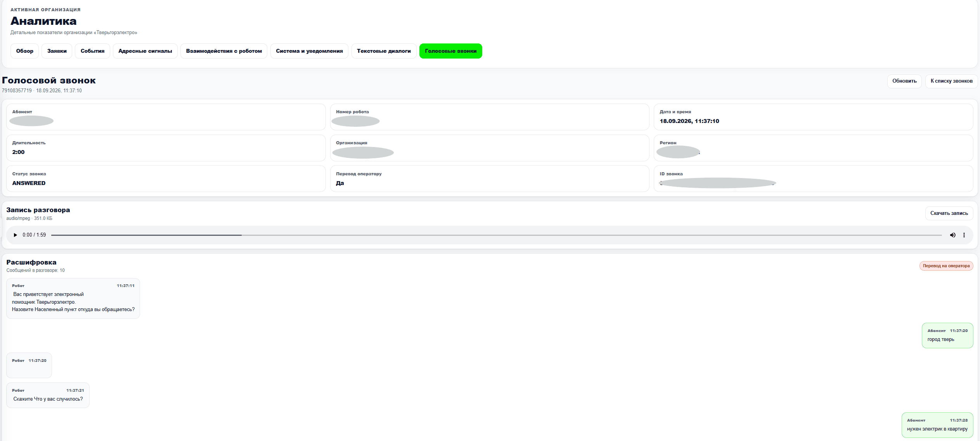The width and height of the screenshot is (980, 441).
Task: Click subscriber message 'нужен электрик в квартиру'
Action: (x=937, y=425)
